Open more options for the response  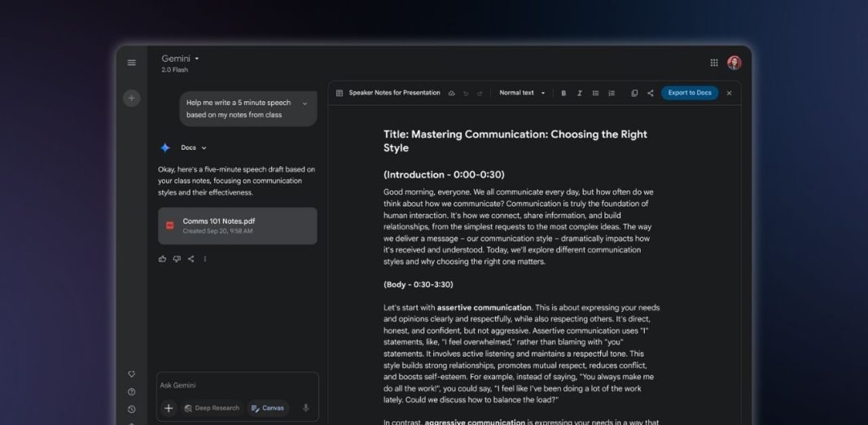[205, 258]
